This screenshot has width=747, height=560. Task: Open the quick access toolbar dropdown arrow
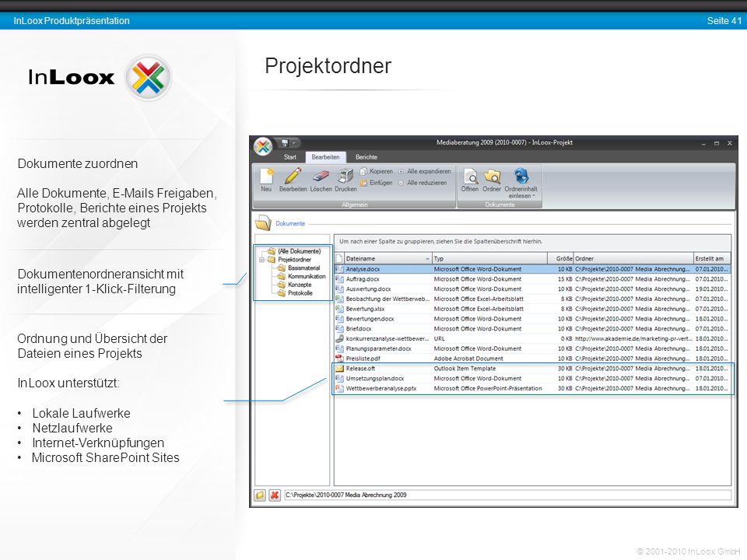tap(294, 143)
